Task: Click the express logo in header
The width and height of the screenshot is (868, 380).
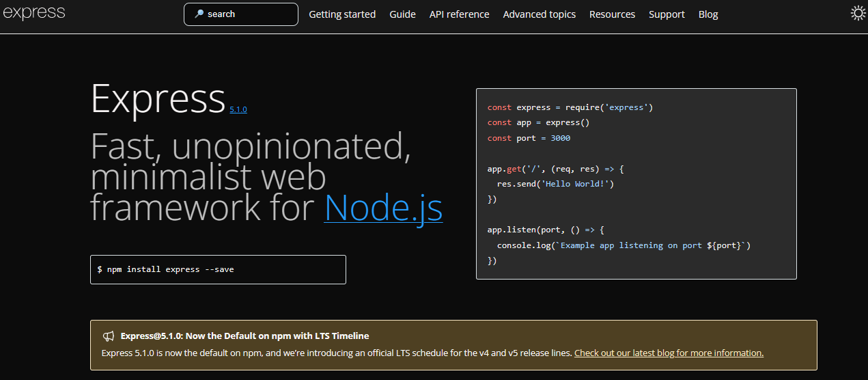Action: [34, 12]
